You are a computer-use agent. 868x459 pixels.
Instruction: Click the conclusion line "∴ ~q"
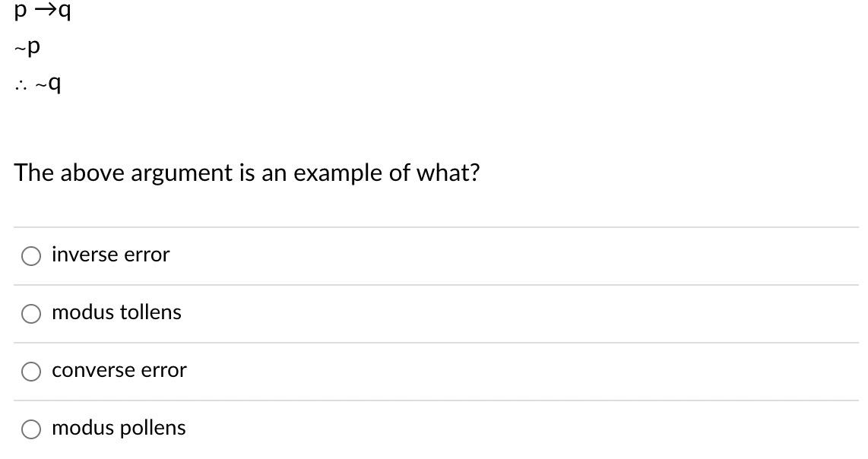point(36,84)
